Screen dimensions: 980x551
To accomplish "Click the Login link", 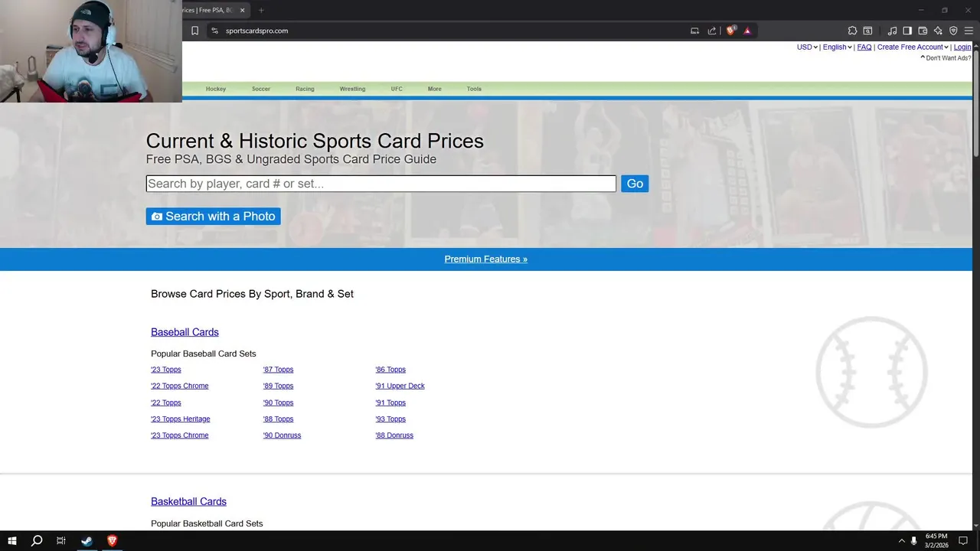I will click(962, 47).
